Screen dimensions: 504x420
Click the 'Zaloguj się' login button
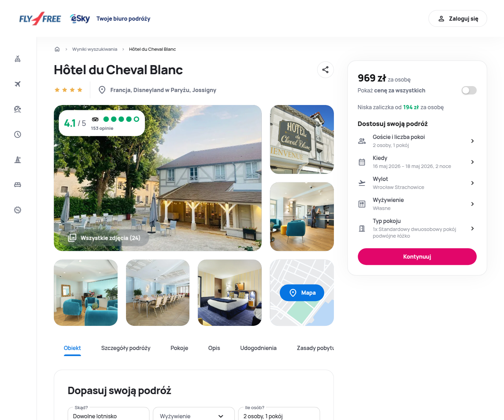[x=457, y=19]
